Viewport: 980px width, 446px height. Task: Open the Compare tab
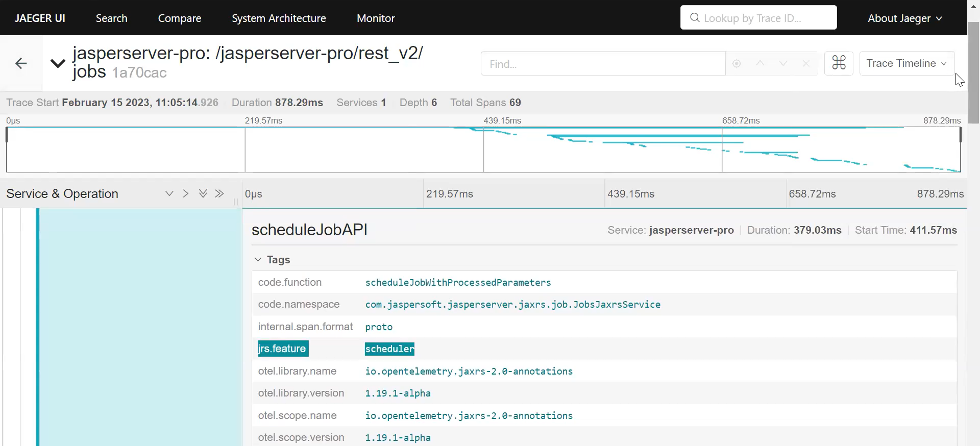[x=180, y=18]
